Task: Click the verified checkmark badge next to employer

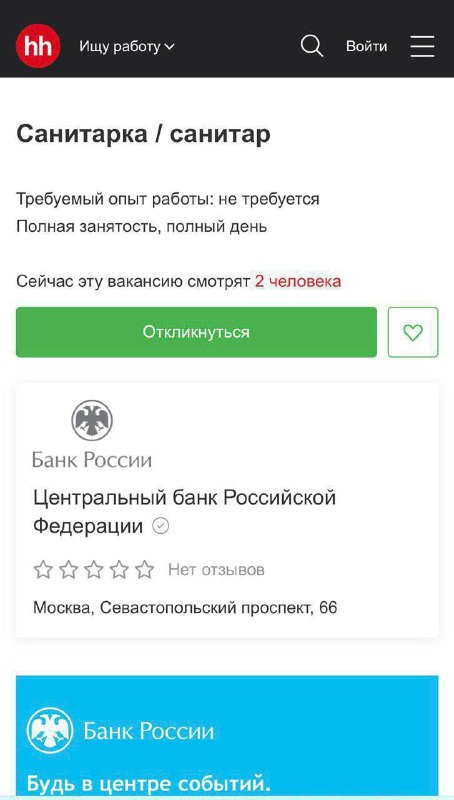Action: (x=161, y=526)
